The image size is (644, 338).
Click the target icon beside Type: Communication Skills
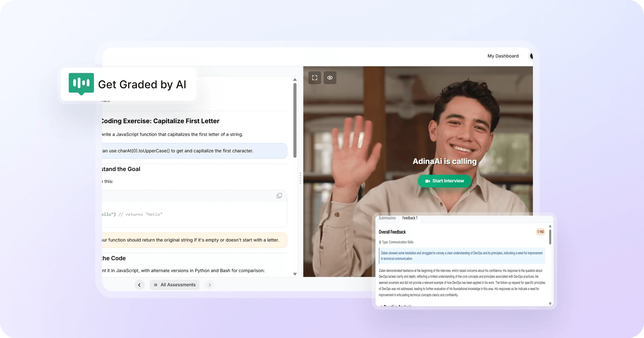380,242
